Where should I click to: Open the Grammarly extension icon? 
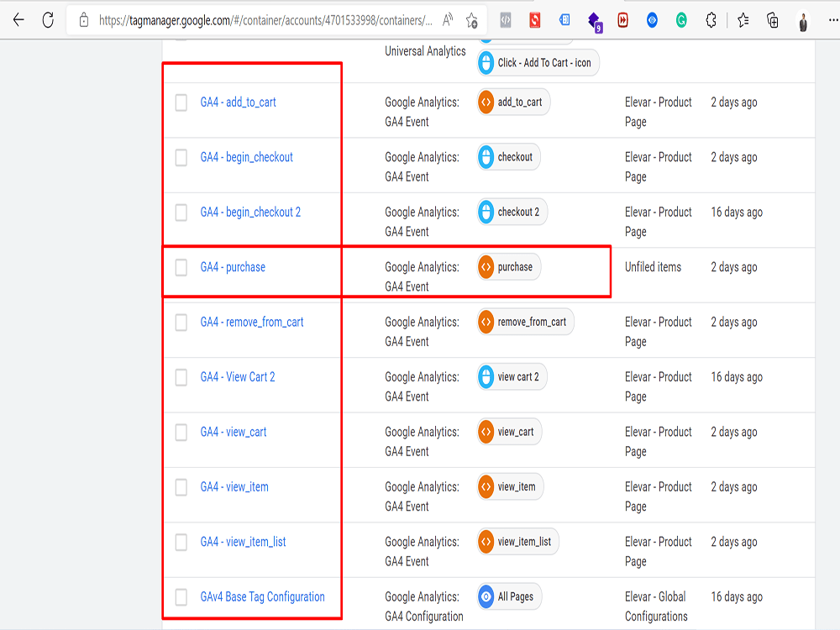coord(681,20)
